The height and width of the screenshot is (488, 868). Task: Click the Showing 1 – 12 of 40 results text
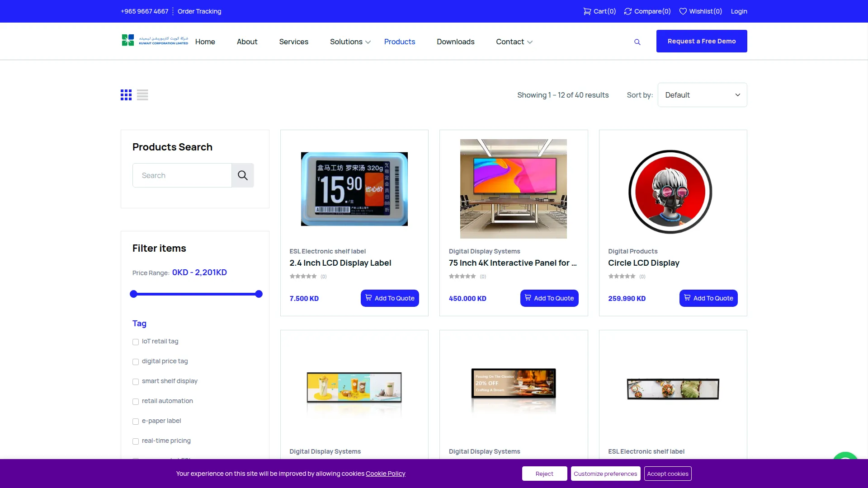[563, 95]
